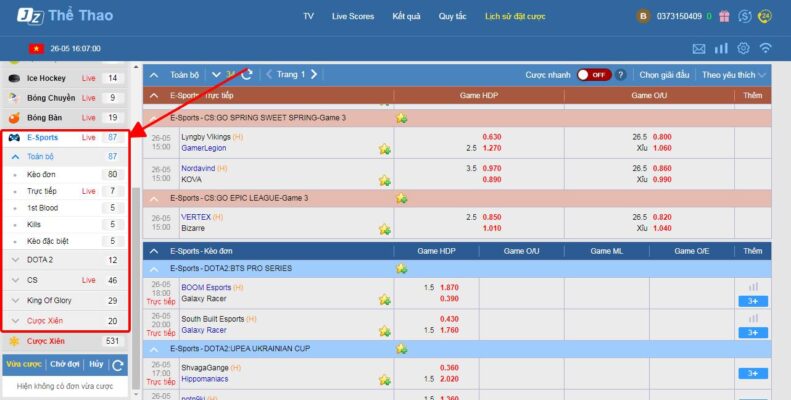Favorite the CS:GO SPRING SWEET SPRING league star
Image resolution: width=791 pixels, height=400 pixels.
tap(402, 118)
